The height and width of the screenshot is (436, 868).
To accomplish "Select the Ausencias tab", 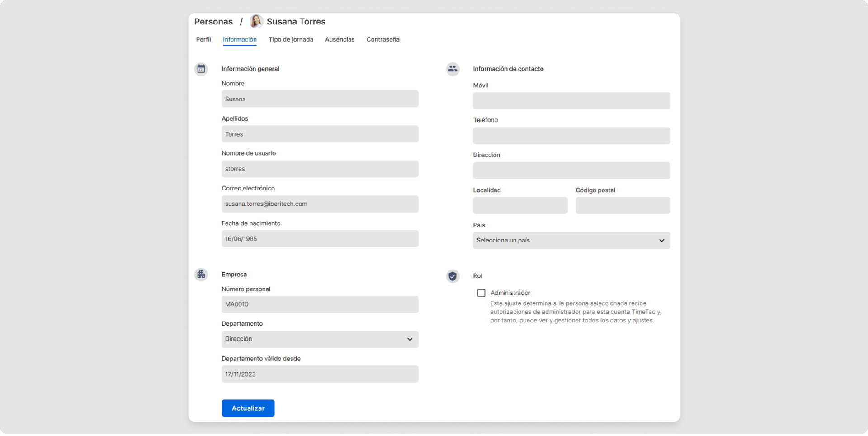I will click(x=340, y=39).
